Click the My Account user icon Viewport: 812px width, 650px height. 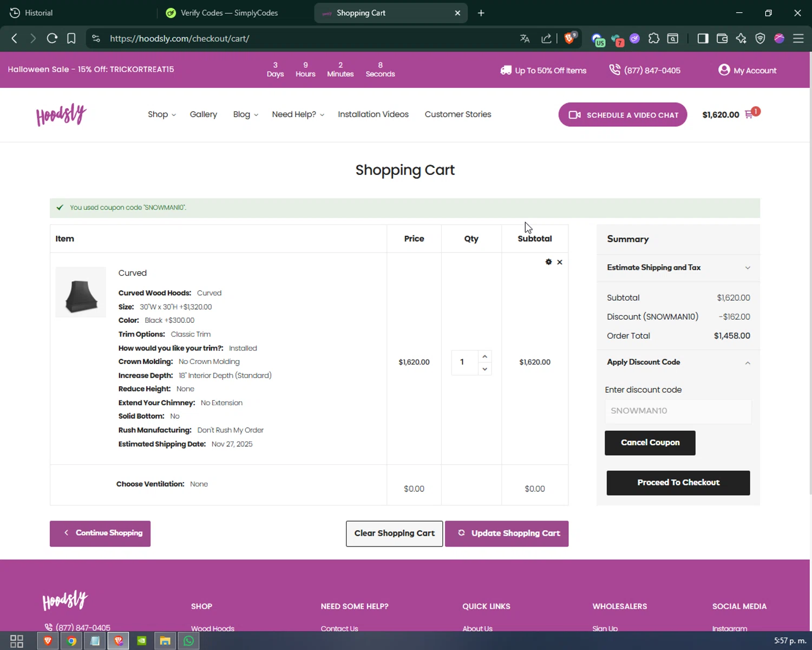click(724, 70)
